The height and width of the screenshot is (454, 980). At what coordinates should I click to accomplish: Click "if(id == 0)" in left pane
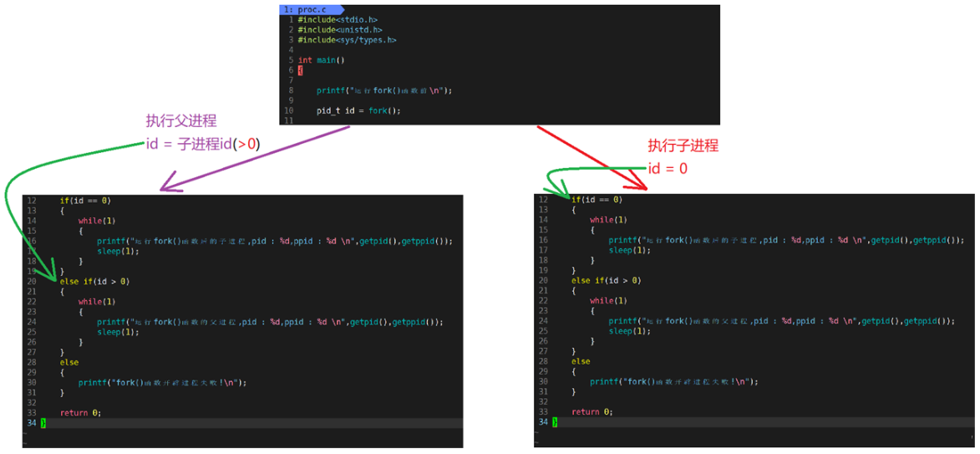pyautogui.click(x=85, y=201)
